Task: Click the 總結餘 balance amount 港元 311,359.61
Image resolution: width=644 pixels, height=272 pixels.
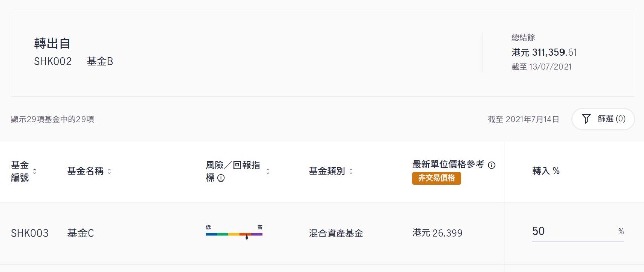Action: (x=544, y=52)
